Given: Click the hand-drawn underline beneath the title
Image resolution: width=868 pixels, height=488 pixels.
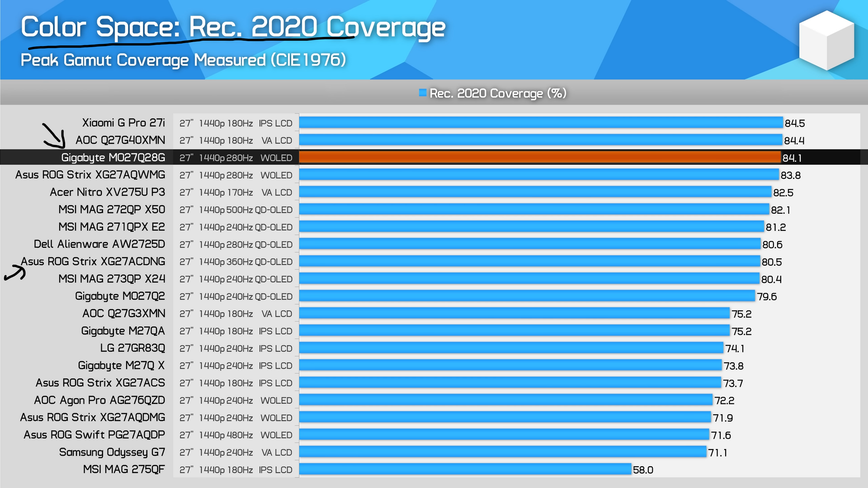Looking at the screenshot, I should coord(190,42).
